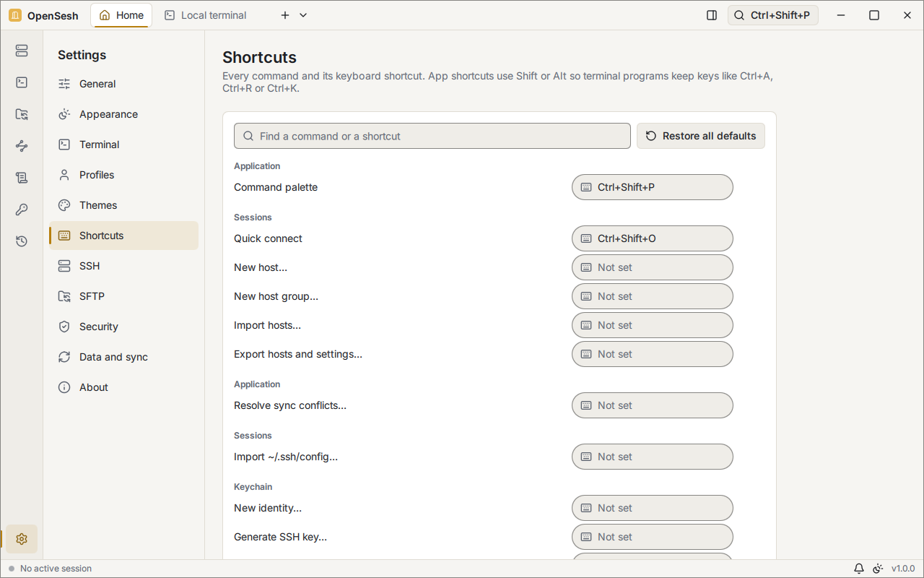The width and height of the screenshot is (924, 578).
Task: Click the settings gear icon in the activity rail
Action: [x=22, y=539]
